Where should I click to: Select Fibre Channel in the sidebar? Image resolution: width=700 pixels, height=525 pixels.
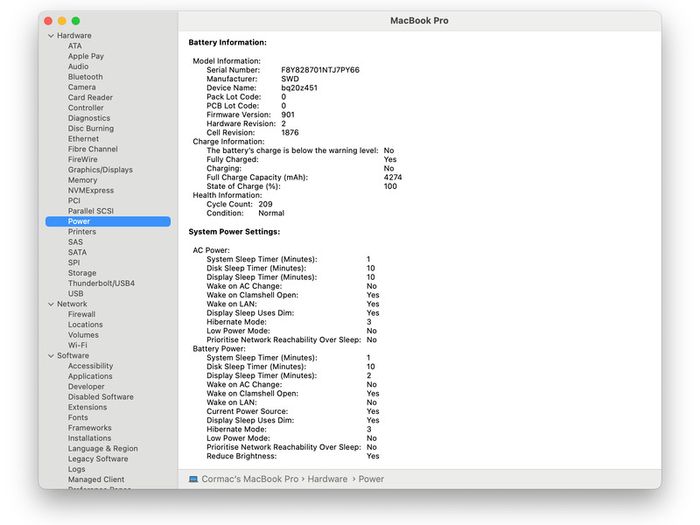93,149
